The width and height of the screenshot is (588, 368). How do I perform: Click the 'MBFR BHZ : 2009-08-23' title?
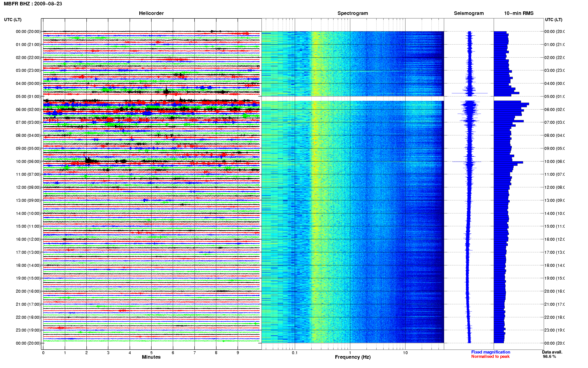33,4
